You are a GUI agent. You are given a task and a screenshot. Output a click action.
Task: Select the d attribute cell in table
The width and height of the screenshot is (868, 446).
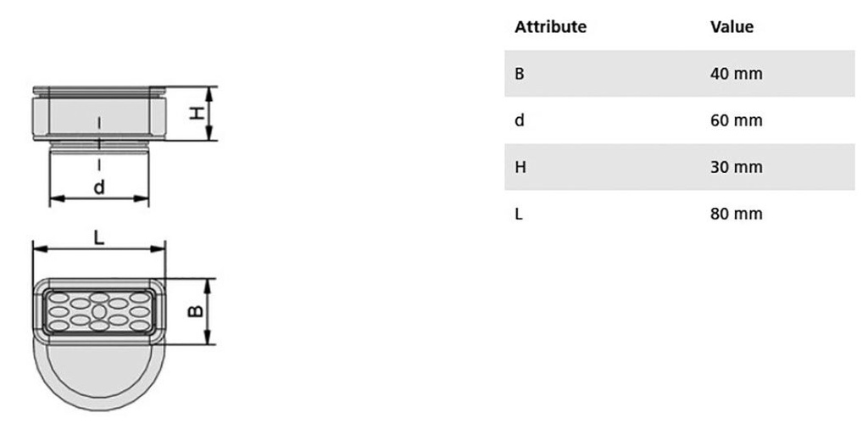(519, 120)
